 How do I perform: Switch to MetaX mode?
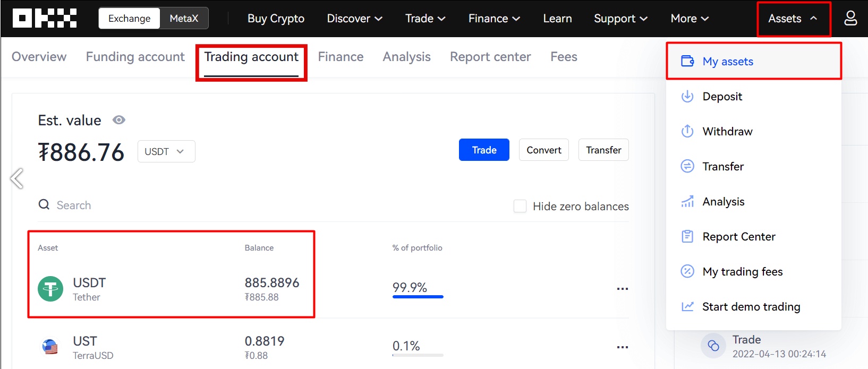(x=184, y=18)
